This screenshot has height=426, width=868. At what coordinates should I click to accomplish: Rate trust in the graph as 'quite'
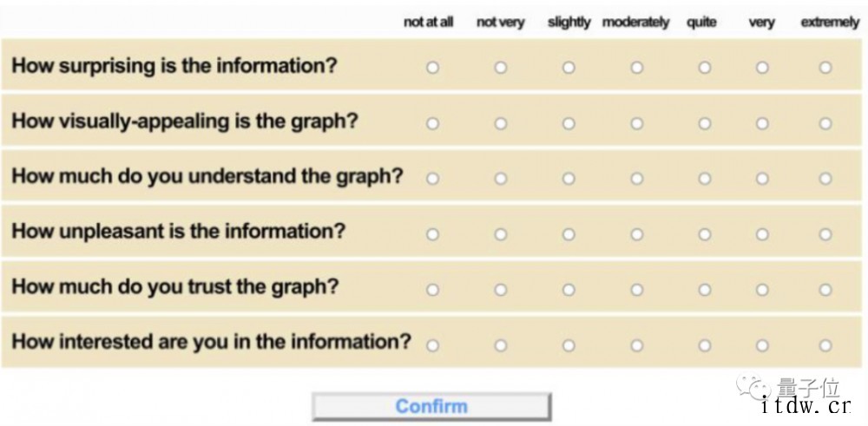(704, 290)
